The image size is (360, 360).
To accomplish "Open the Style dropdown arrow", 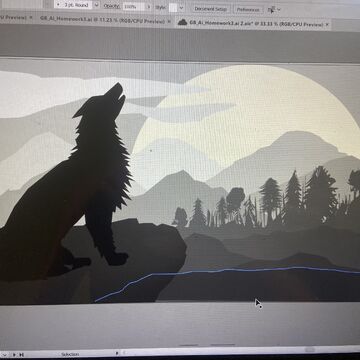I will click(x=181, y=8).
